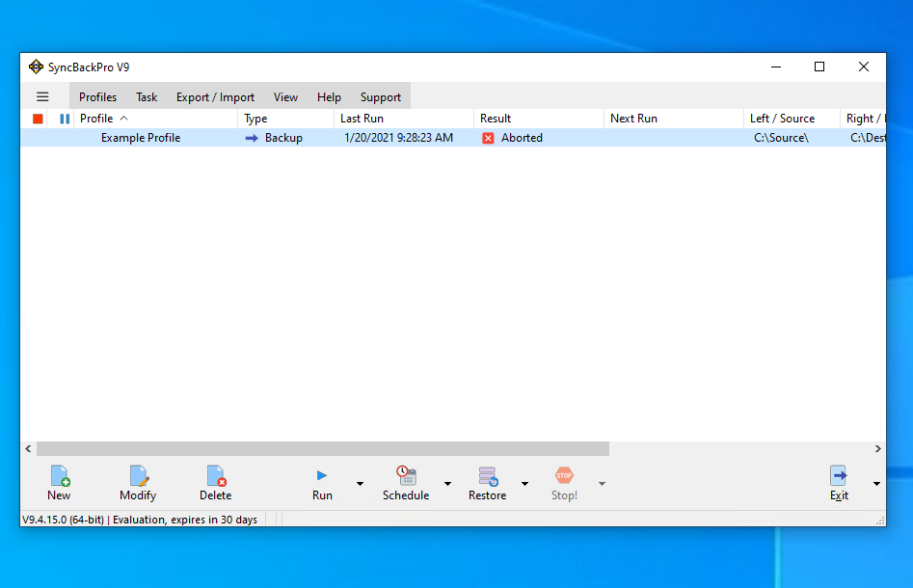This screenshot has height=588, width=913.
Task: Open the Export / Import menu
Action: click(x=215, y=97)
